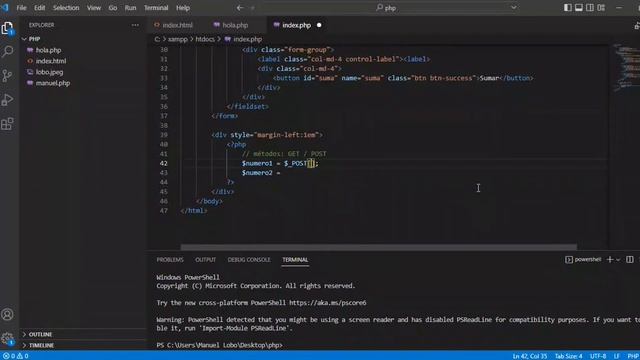Switch to the Debug Console tab

pyautogui.click(x=249, y=260)
